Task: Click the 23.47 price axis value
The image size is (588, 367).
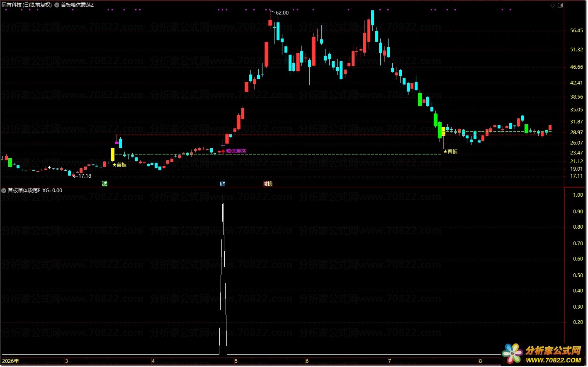Action: 576,153
